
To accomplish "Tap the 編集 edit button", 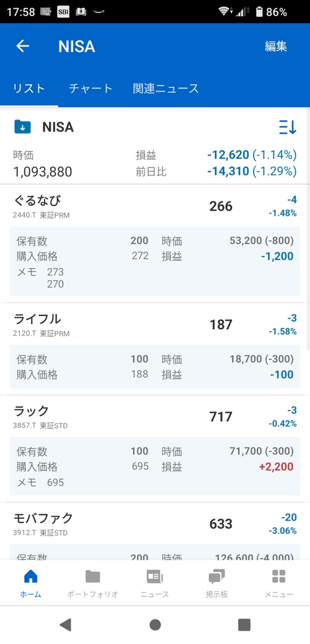I will tap(275, 46).
